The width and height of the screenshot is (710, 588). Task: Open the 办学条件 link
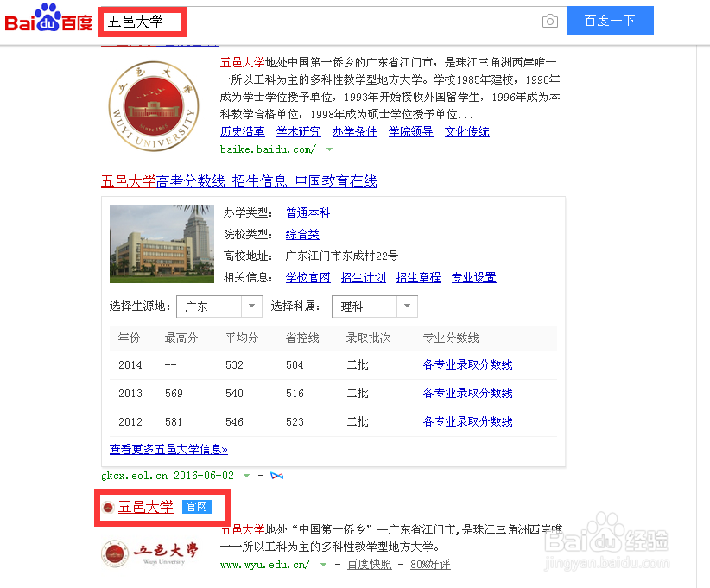pos(354,132)
